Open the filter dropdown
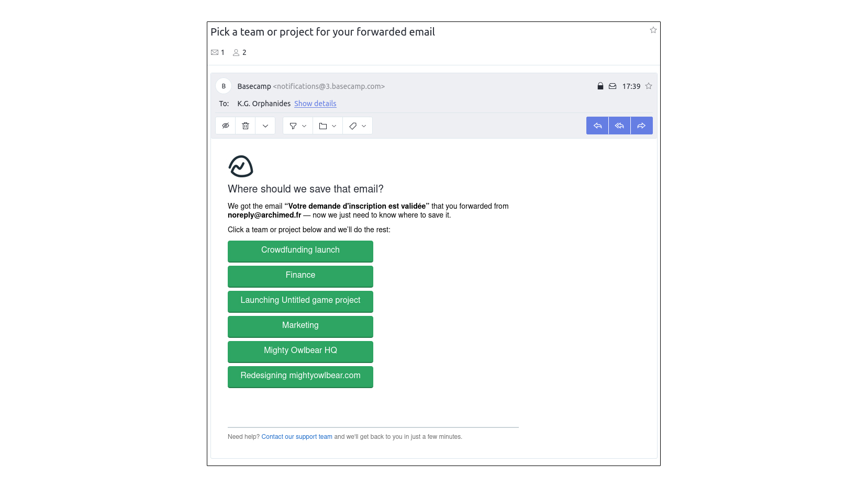Image resolution: width=868 pixels, height=488 pixels. (298, 126)
